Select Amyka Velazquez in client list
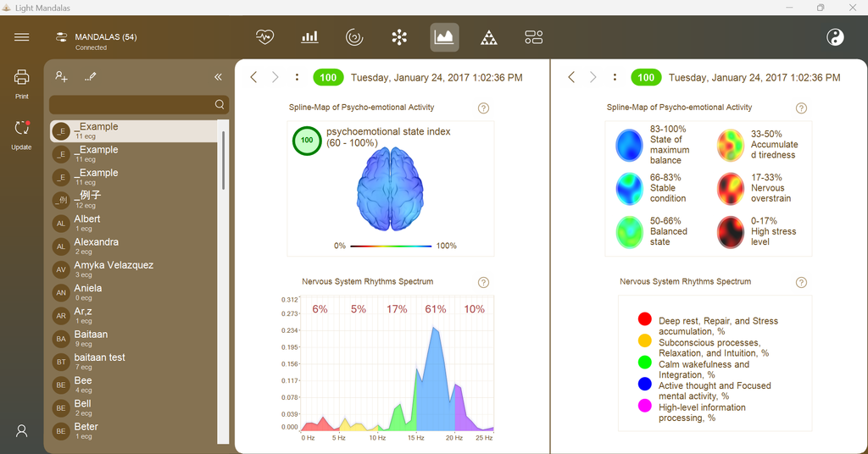 coord(134,269)
